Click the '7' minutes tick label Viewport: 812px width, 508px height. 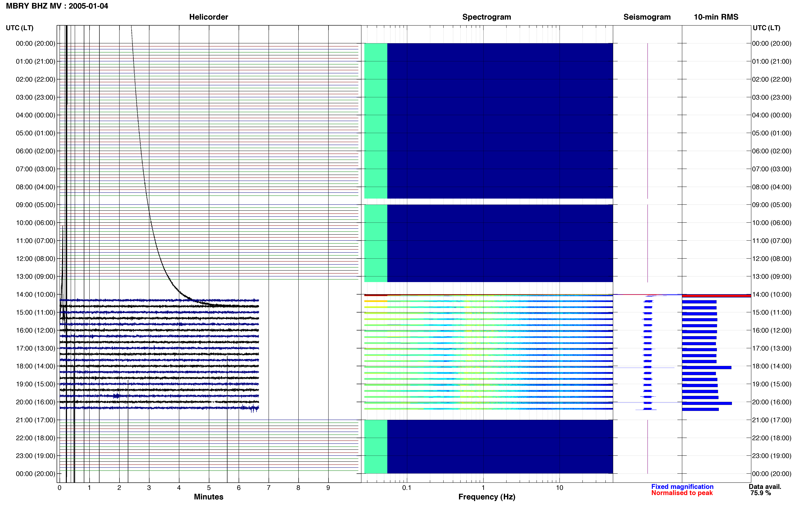point(269,487)
